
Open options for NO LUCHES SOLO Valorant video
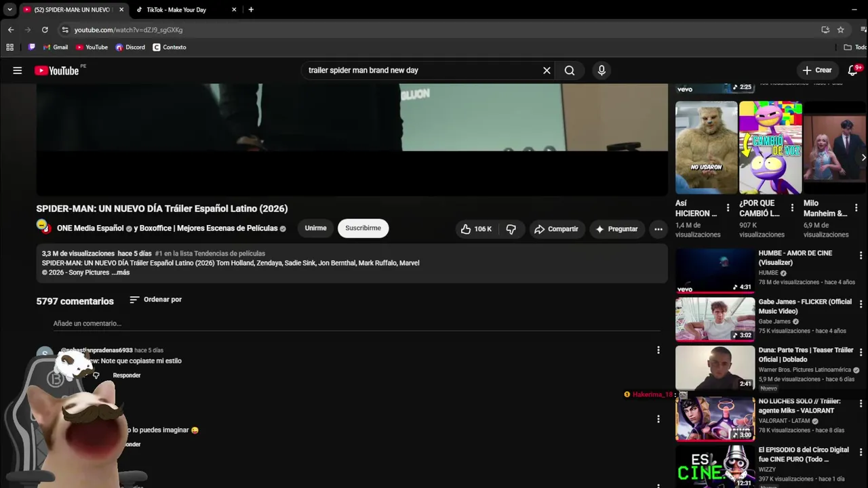point(861,403)
